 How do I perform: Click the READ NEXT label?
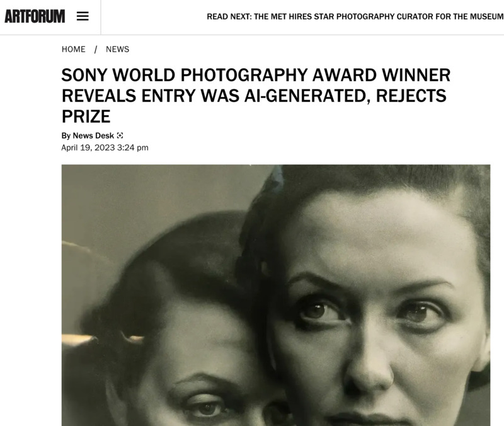click(x=228, y=17)
